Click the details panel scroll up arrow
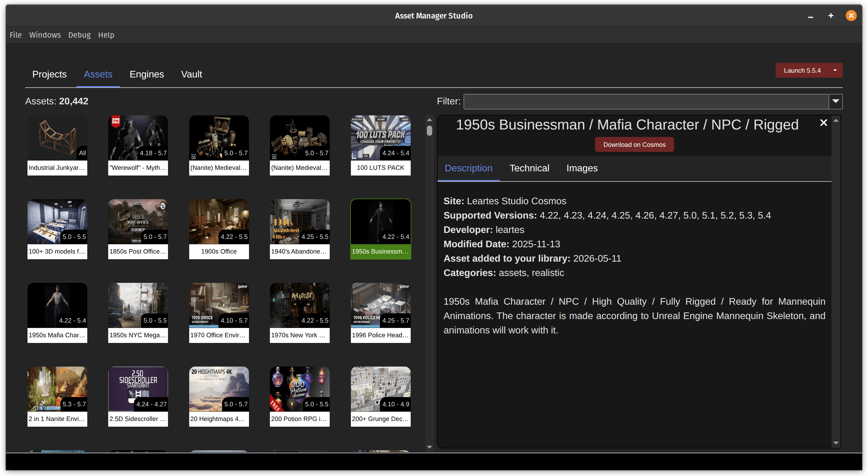Viewport: 868px width, 476px height. point(836,120)
